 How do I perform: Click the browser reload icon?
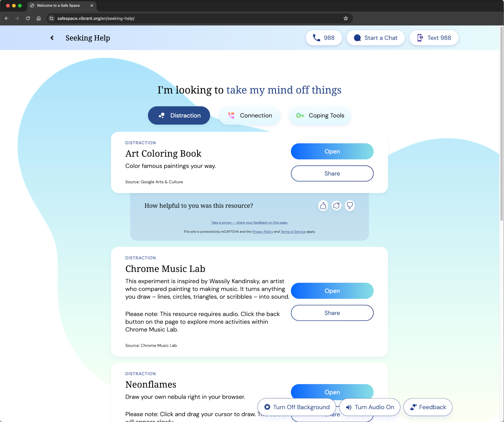pos(28,19)
